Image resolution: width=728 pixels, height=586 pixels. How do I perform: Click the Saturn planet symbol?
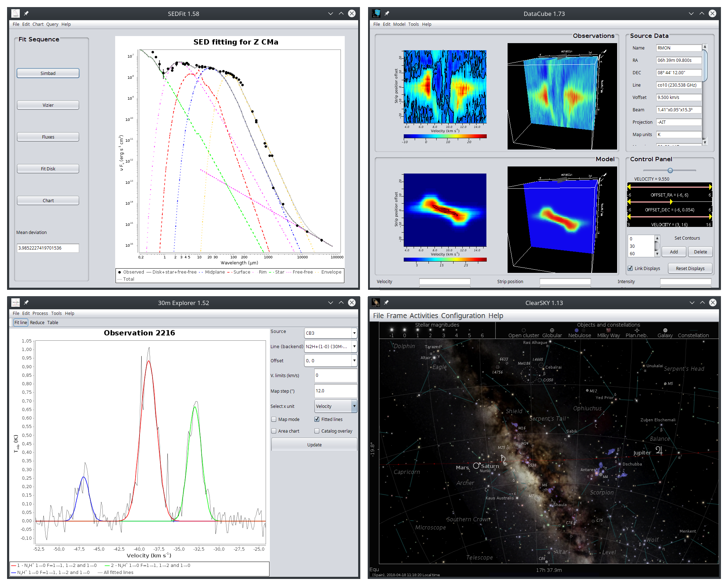point(503,459)
